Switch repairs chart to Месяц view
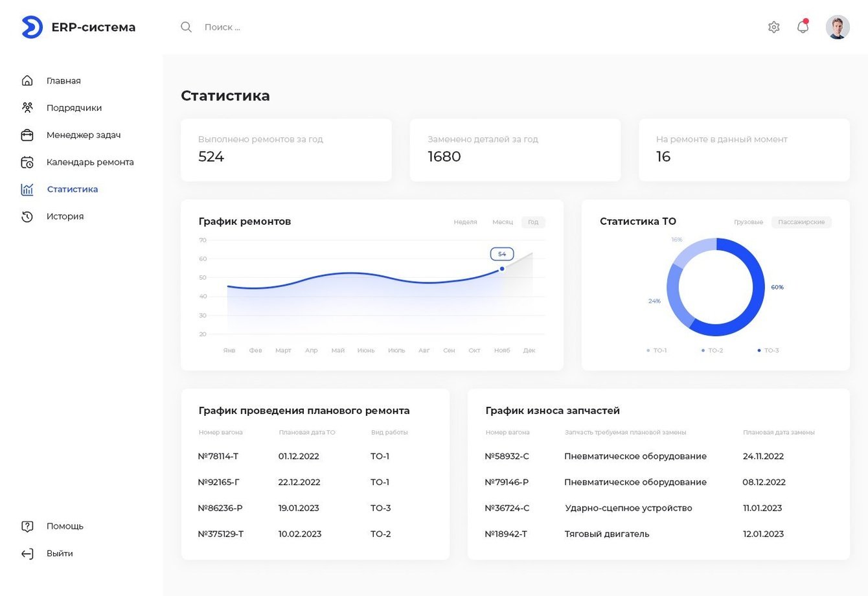 click(503, 222)
